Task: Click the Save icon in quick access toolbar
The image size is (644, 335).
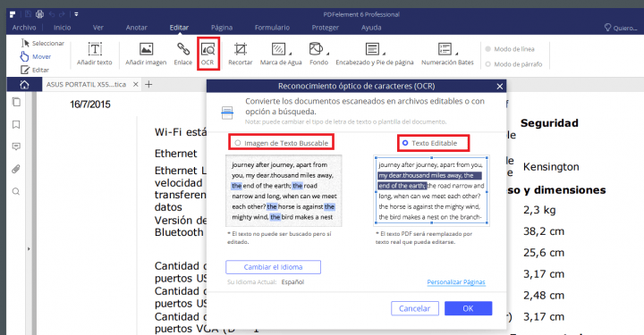Action: click(28, 14)
